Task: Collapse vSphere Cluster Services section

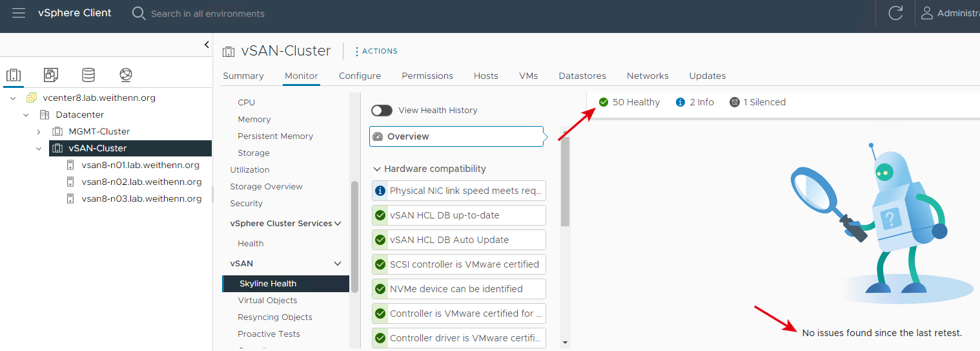Action: click(x=338, y=224)
